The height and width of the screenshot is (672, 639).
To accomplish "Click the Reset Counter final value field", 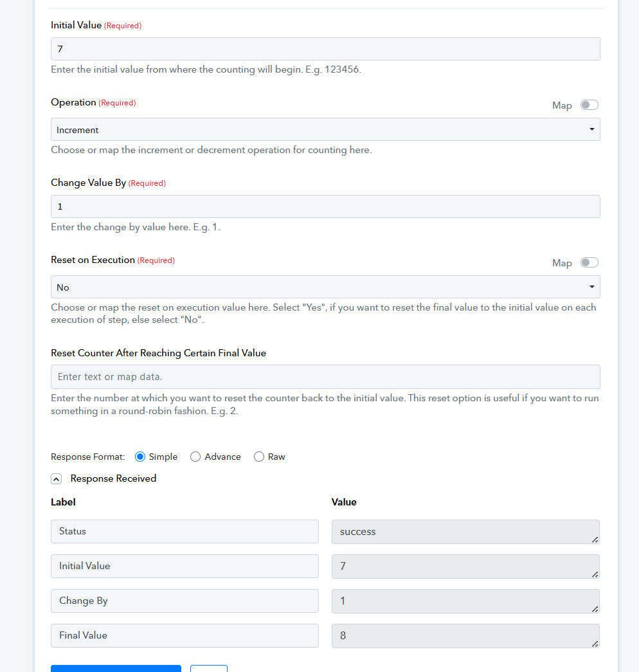I will tap(325, 377).
